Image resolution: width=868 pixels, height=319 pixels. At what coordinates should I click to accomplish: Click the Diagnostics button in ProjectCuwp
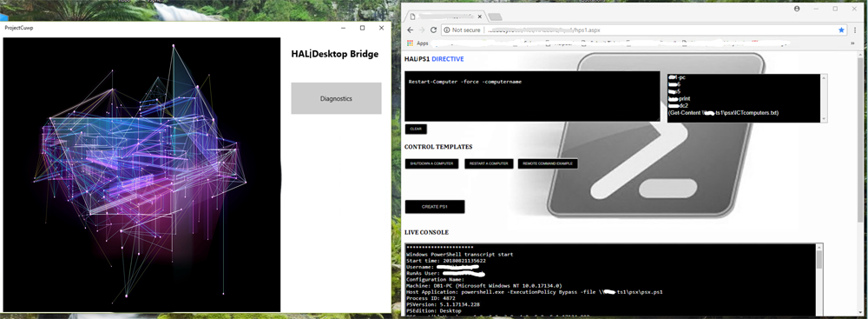click(x=336, y=98)
